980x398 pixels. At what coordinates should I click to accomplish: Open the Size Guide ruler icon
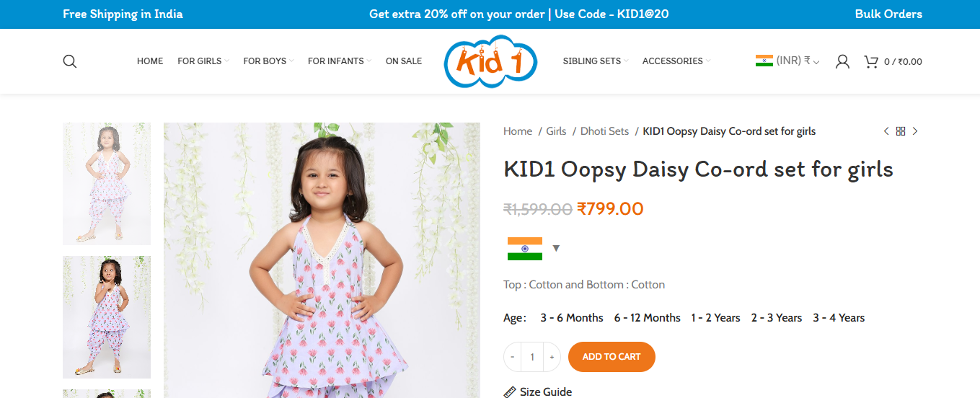[510, 392]
